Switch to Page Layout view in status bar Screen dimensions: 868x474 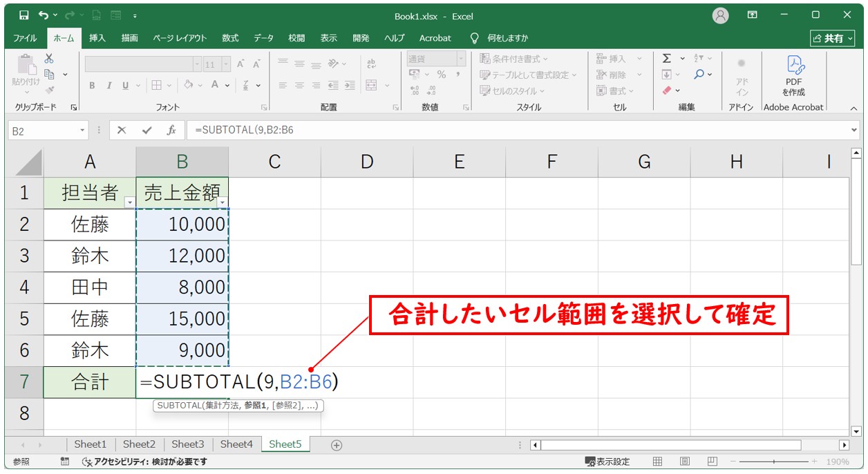point(684,462)
